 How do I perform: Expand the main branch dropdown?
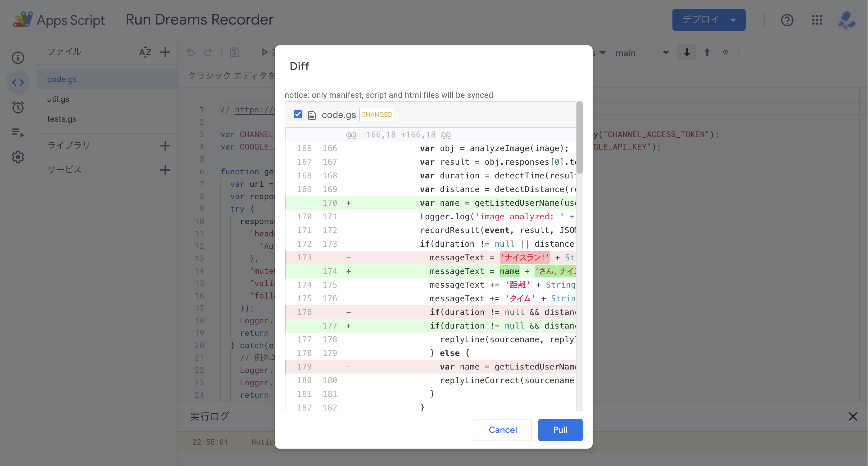[642, 53]
